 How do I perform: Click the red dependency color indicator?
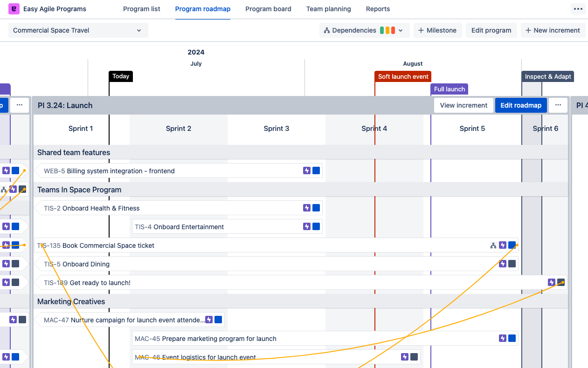point(393,30)
